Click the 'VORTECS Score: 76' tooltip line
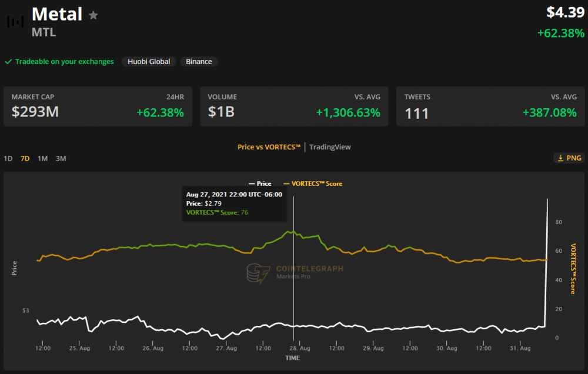 click(x=217, y=212)
